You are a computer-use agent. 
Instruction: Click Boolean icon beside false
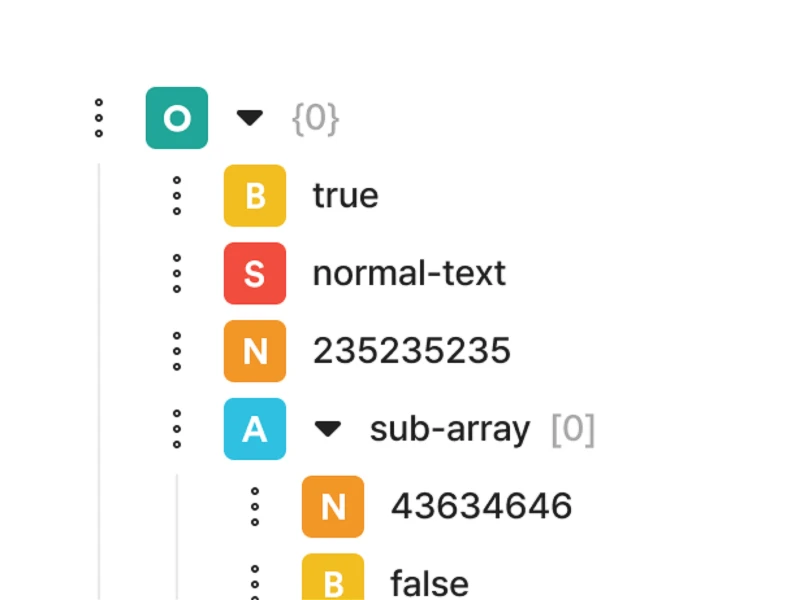333,577
